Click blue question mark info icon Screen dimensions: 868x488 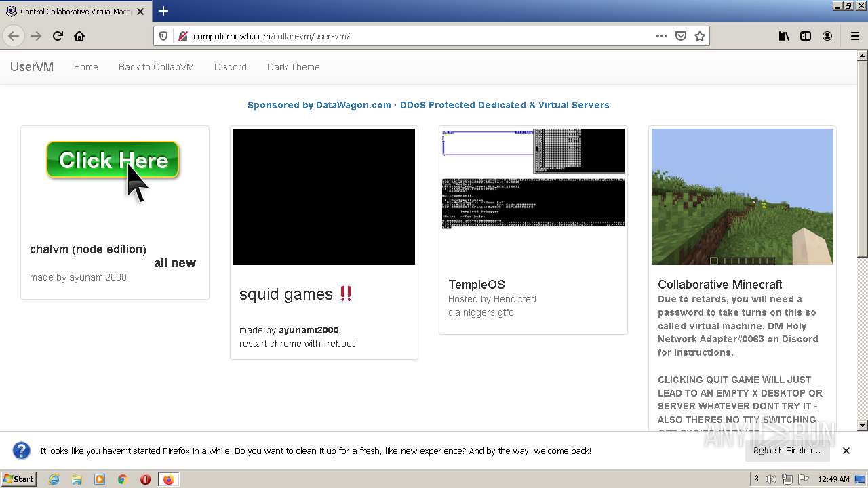pyautogui.click(x=22, y=451)
